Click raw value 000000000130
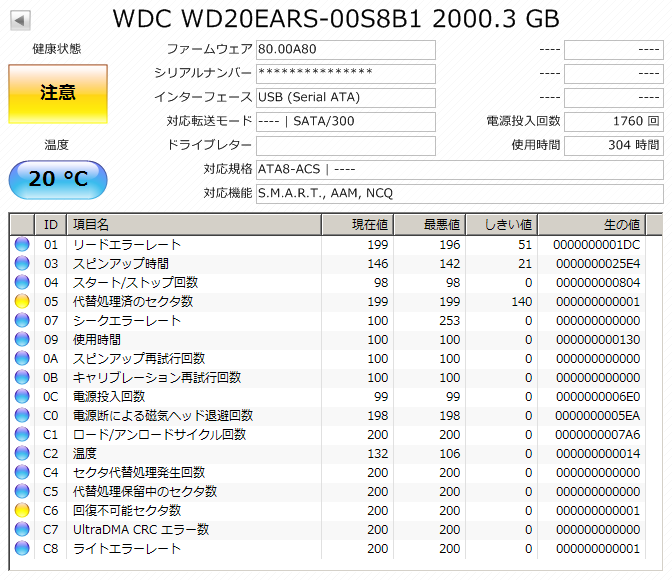Image resolution: width=672 pixels, height=580 pixels. [598, 339]
